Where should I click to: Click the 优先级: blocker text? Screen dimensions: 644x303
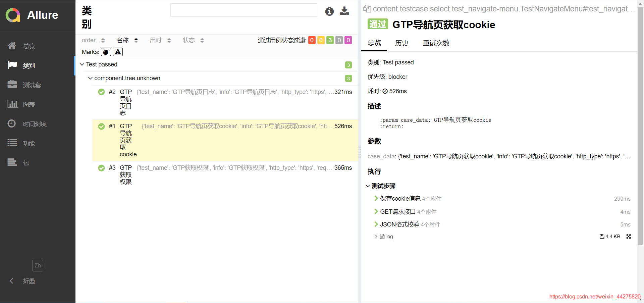coord(387,77)
